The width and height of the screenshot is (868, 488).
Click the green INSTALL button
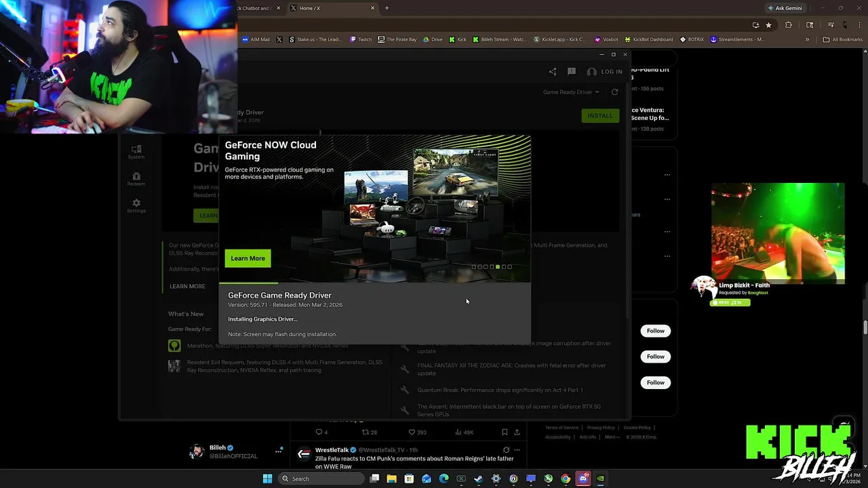point(599,116)
